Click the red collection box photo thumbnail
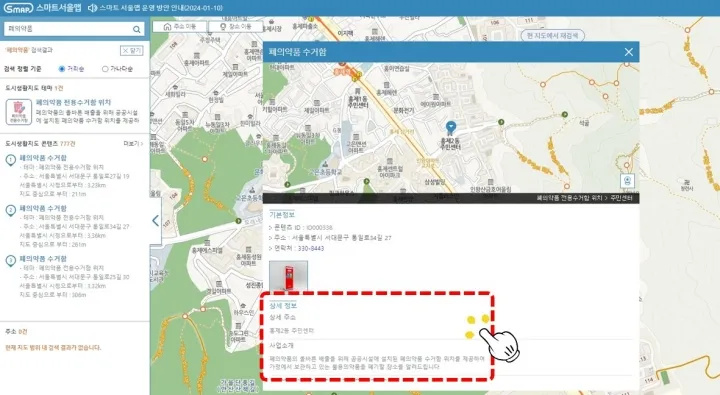720x395 pixels. pos(288,277)
